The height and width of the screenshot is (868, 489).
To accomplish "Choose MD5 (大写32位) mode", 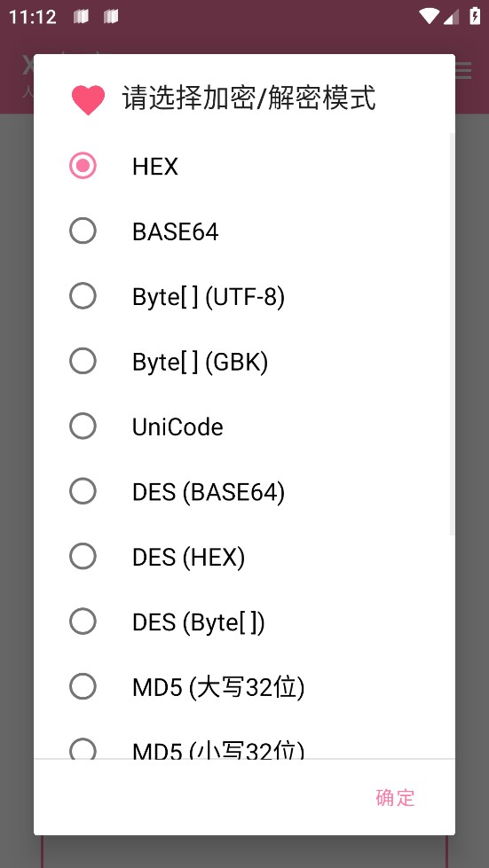I will tap(244, 686).
